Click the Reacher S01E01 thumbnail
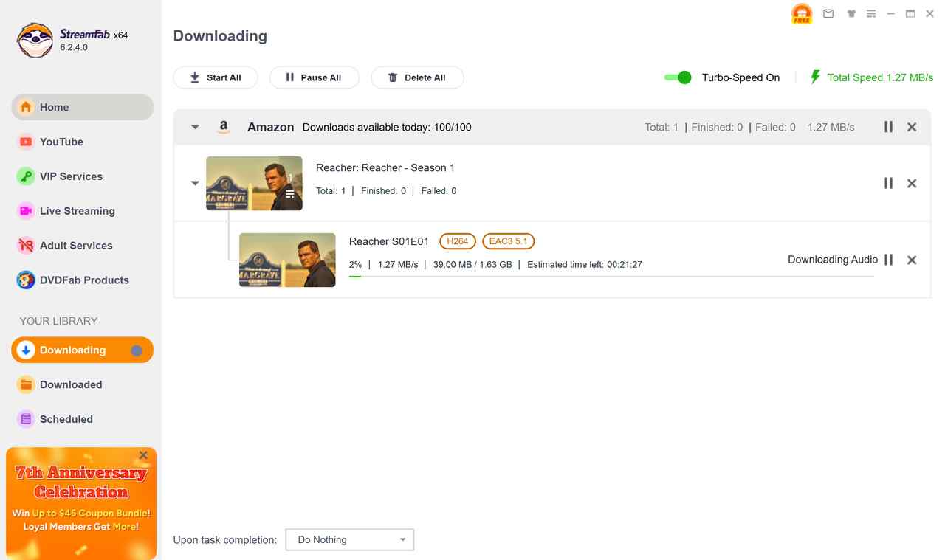 click(287, 260)
